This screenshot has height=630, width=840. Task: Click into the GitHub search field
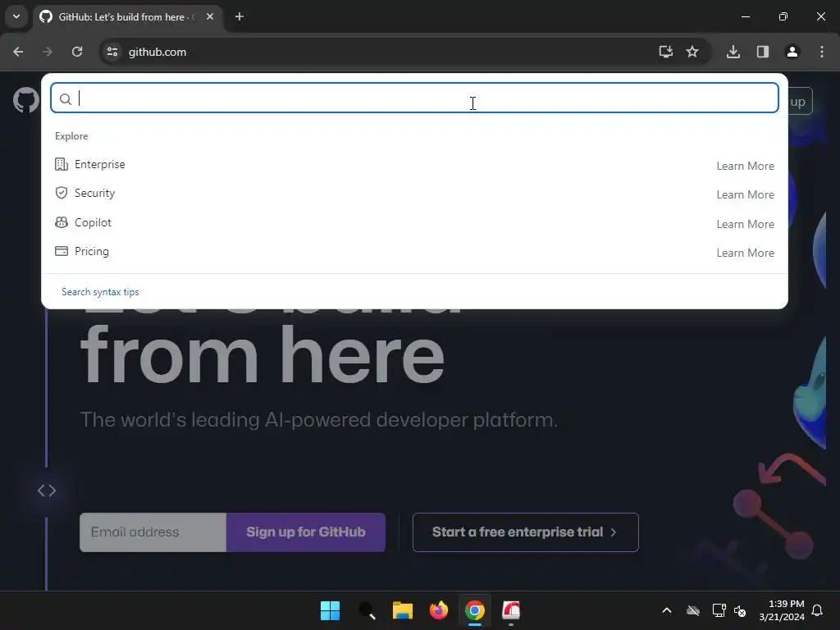coord(414,98)
